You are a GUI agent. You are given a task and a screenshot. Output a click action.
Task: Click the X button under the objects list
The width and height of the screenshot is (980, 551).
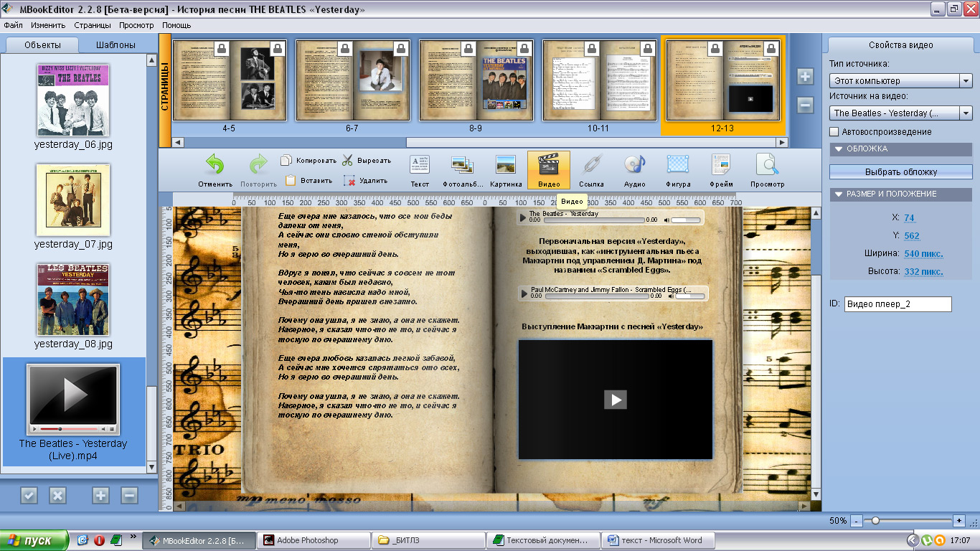[x=57, y=495]
